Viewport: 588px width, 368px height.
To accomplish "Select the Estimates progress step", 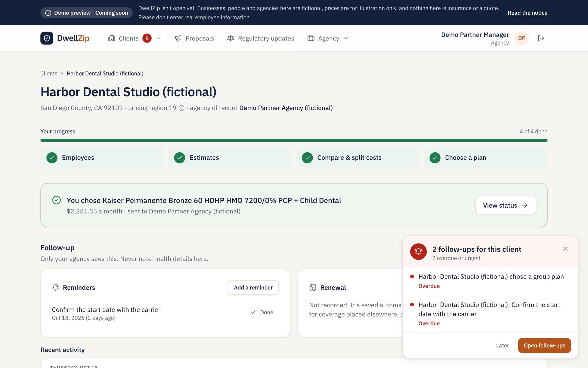I will [230, 158].
